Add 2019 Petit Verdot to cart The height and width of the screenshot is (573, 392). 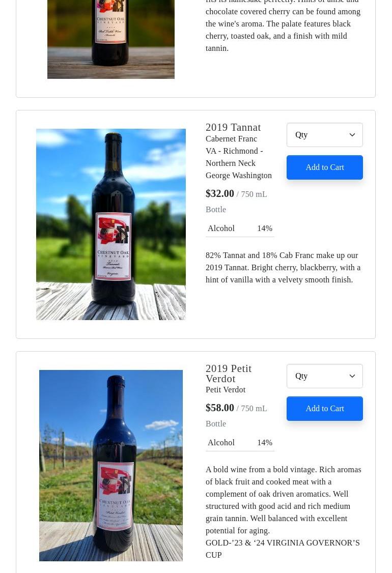coord(325,409)
